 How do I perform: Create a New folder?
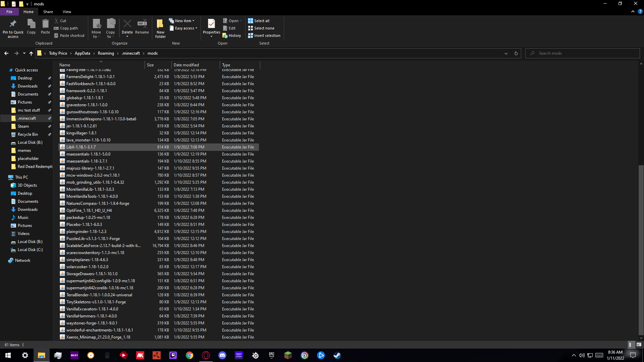160,28
